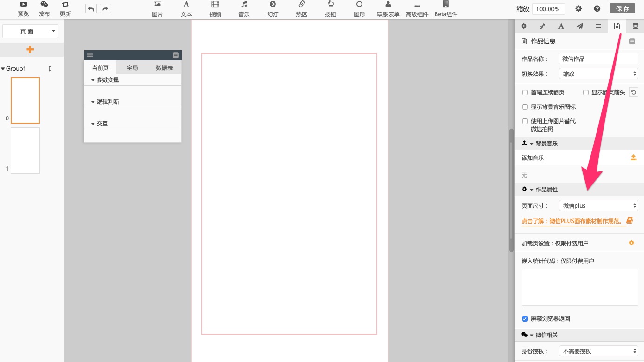Enable 首尾连续翻页 checkbox
Viewport: 644px width, 362px height.
(525, 92)
